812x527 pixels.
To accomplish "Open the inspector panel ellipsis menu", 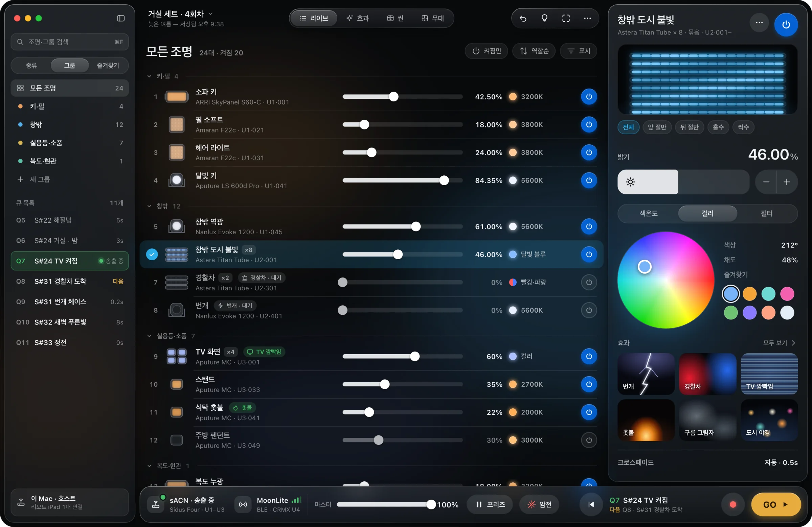I will click(759, 23).
